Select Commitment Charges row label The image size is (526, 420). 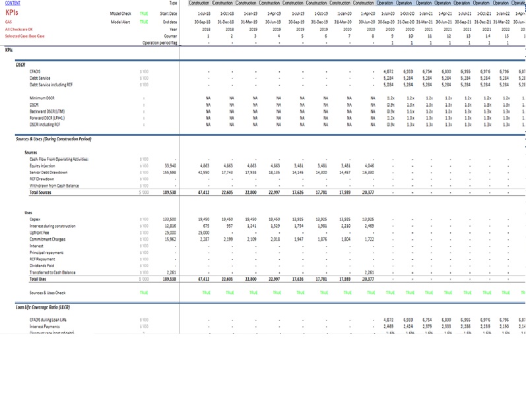(48, 239)
